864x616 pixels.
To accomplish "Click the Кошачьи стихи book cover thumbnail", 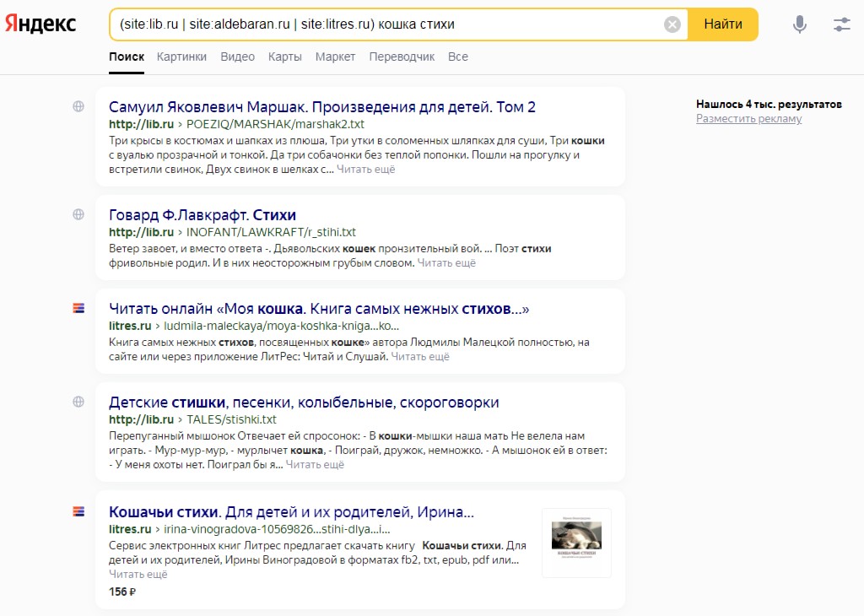I will point(576,543).
